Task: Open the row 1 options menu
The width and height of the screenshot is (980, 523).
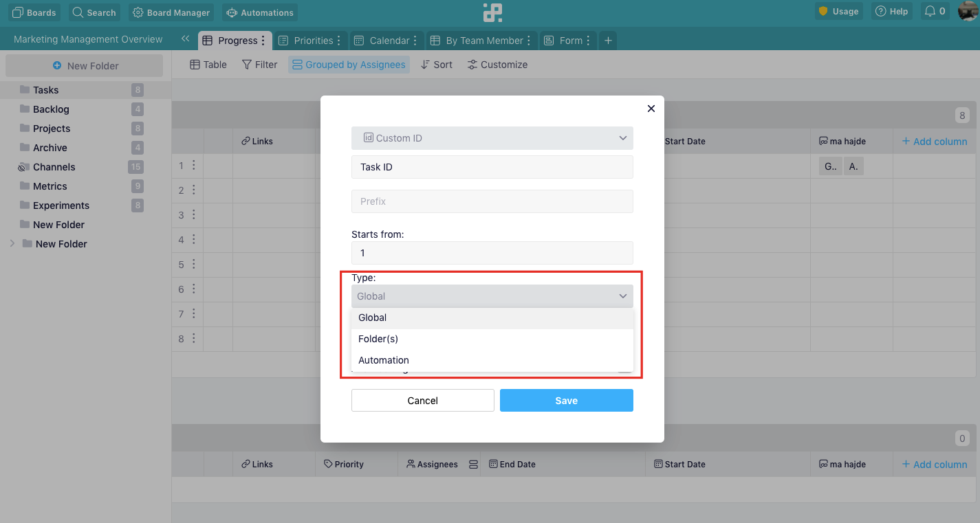Action: pyautogui.click(x=194, y=166)
